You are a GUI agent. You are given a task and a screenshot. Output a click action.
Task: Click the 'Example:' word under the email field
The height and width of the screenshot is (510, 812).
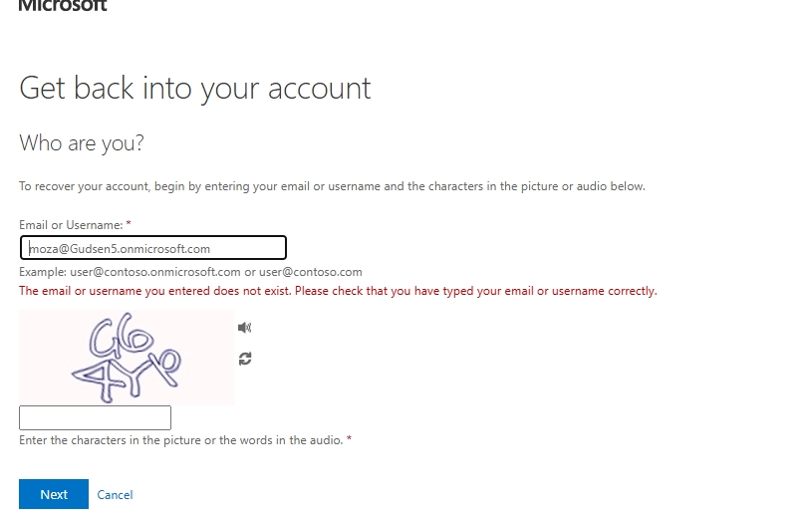pyautogui.click(x=43, y=272)
